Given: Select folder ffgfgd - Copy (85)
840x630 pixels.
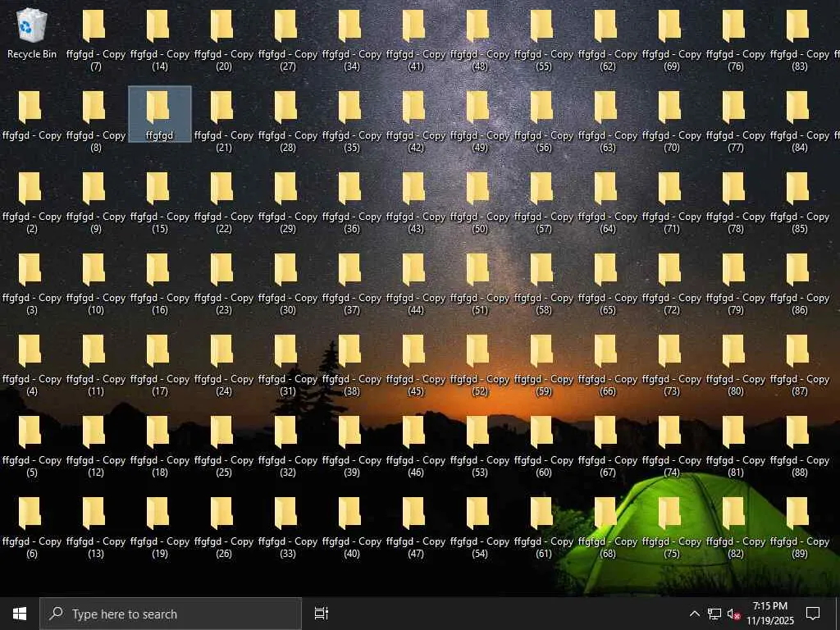Looking at the screenshot, I should click(800, 202).
